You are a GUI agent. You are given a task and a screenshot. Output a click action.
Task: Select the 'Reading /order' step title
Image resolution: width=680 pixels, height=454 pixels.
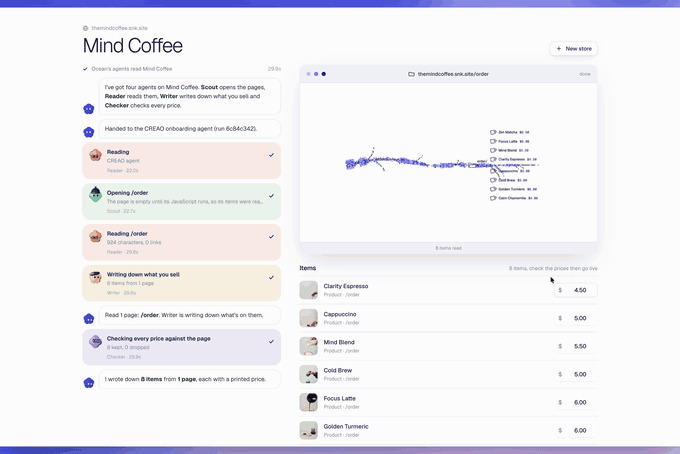(127, 234)
